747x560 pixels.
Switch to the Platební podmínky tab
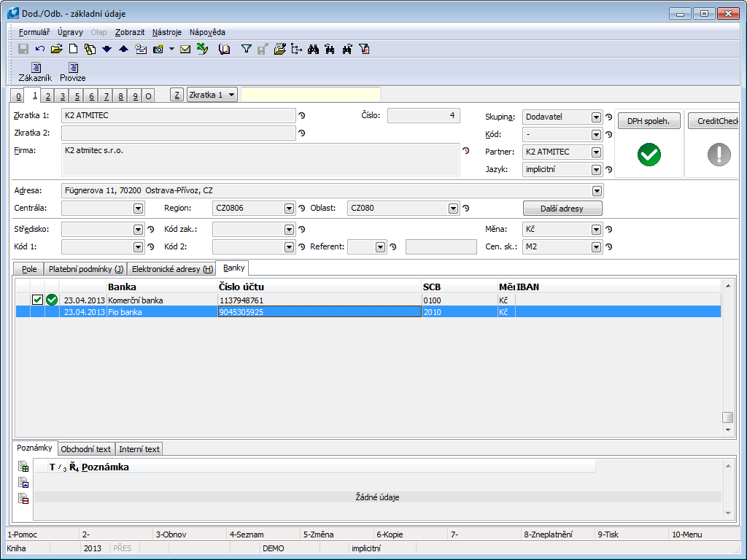pyautogui.click(x=86, y=269)
